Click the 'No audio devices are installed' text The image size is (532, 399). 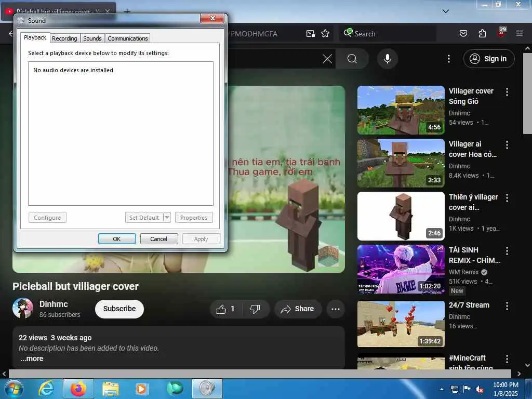point(73,70)
